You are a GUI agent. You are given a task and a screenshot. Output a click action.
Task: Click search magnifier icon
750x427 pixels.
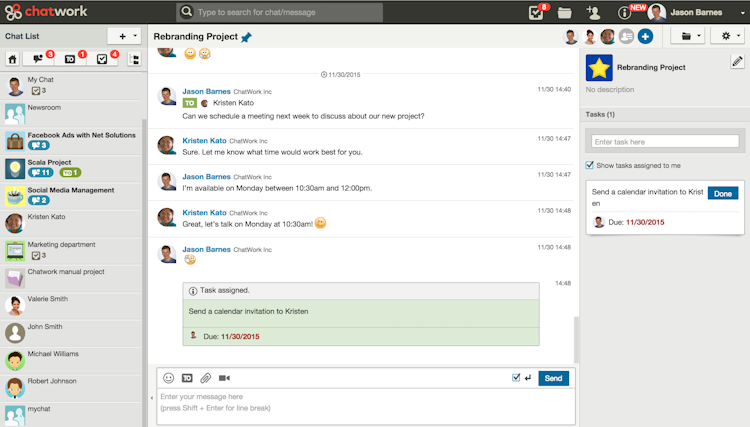click(x=187, y=11)
